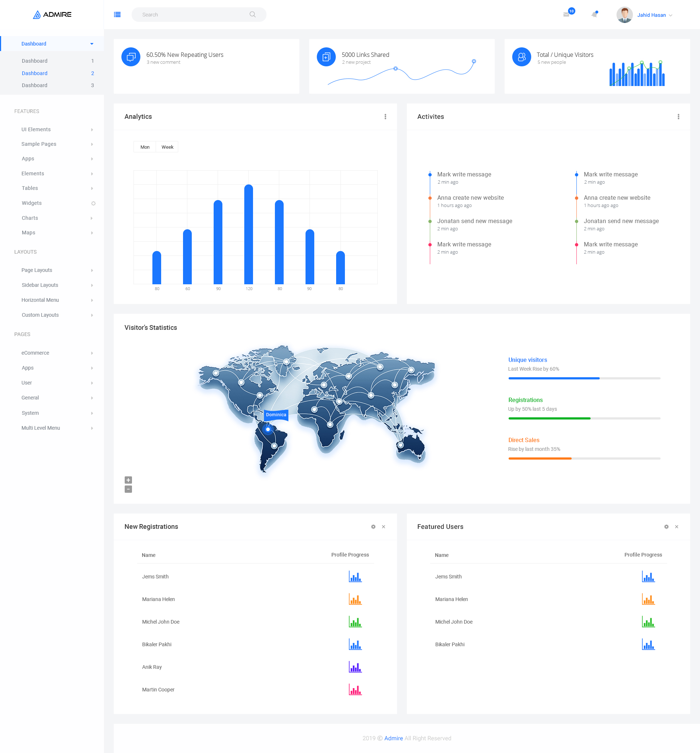Switch analytics chart to Week view
Viewport: 700px width, 753px height.
167,147
